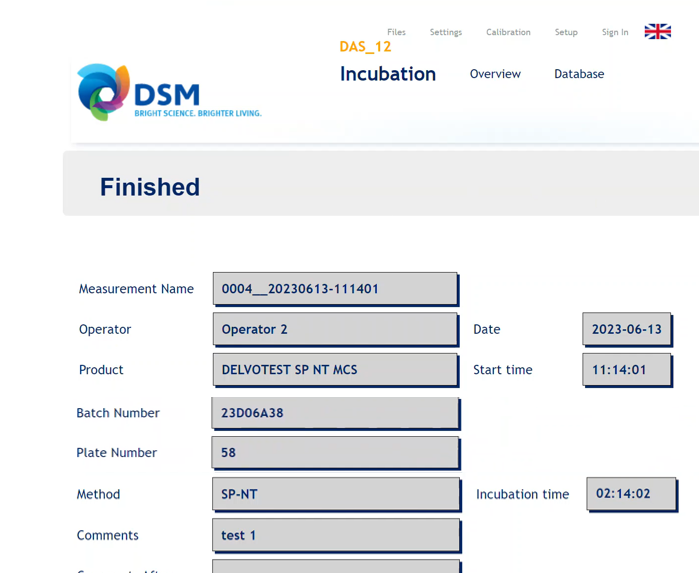699x573 pixels.
Task: Switch to the Database tab
Action: 579,74
